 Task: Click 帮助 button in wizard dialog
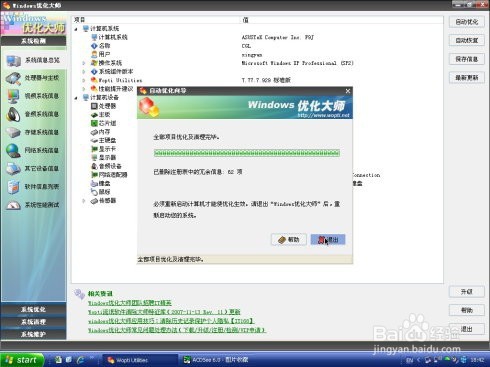[x=289, y=239]
